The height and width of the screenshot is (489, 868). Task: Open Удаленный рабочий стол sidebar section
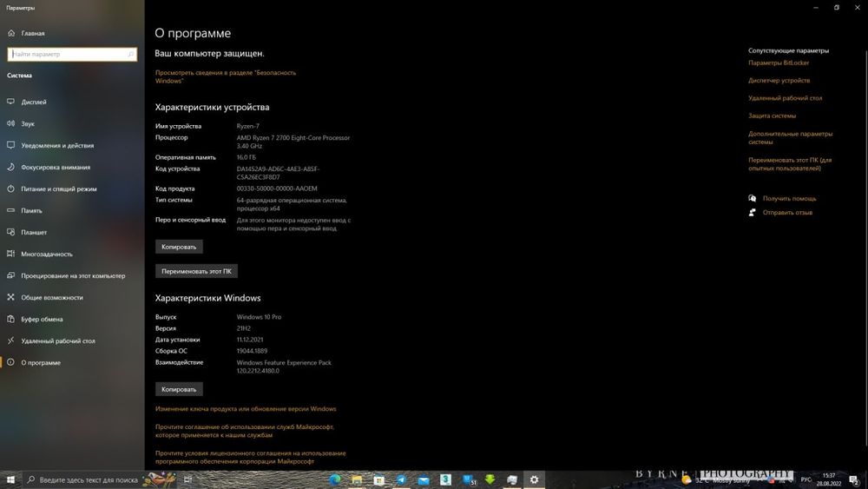click(72, 340)
